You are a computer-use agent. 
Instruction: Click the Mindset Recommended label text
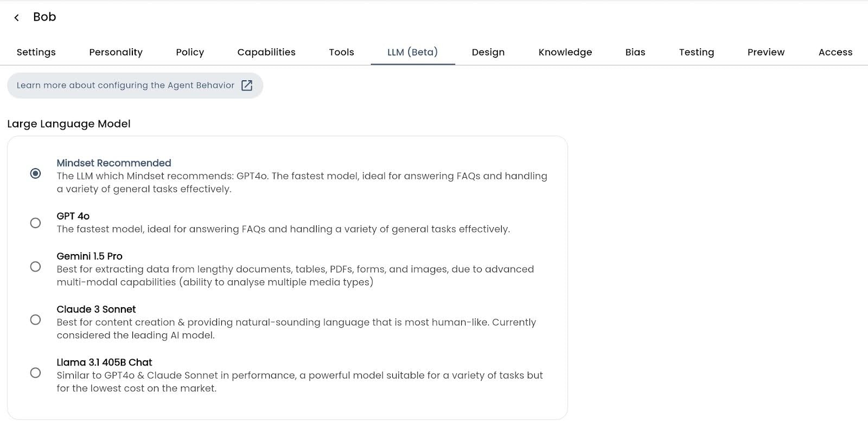pos(114,163)
